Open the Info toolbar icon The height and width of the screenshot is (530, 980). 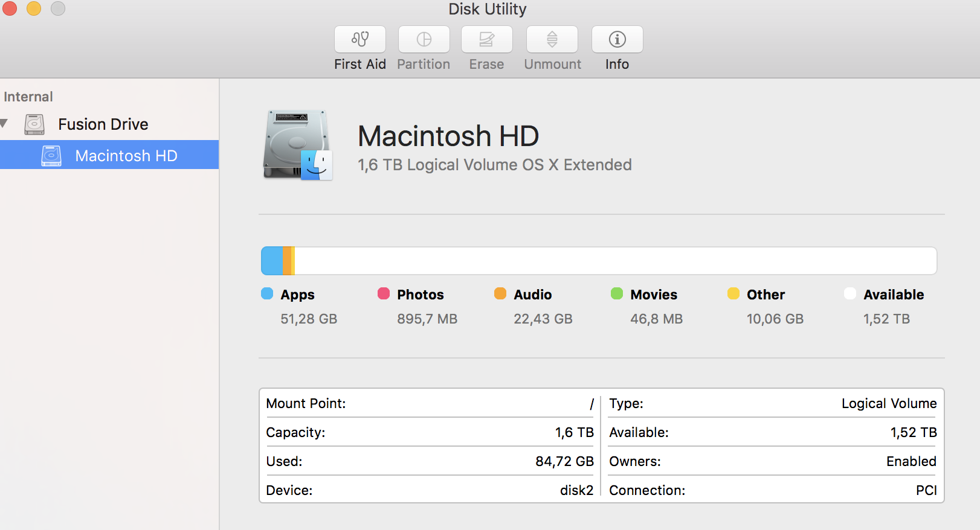617,39
